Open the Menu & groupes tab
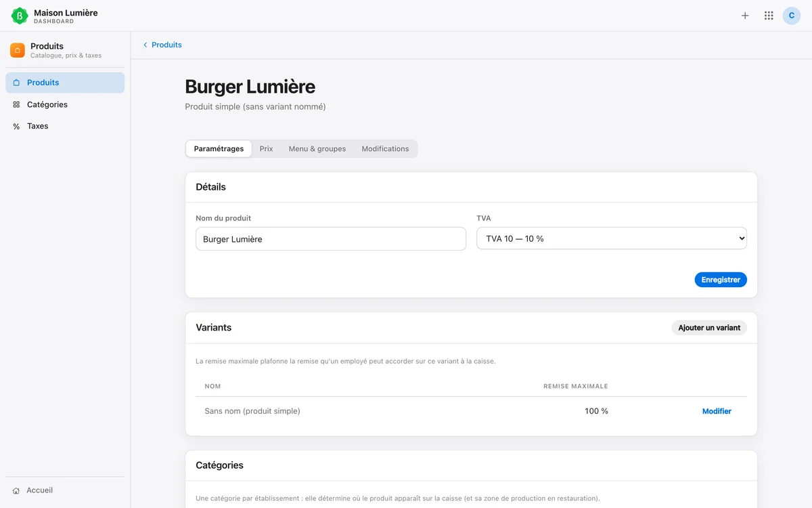The image size is (812, 508). point(317,149)
